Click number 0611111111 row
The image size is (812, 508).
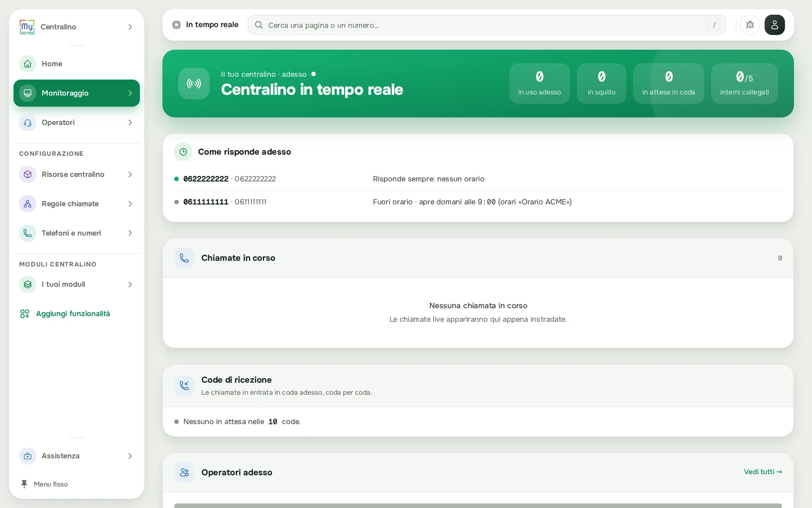point(478,202)
